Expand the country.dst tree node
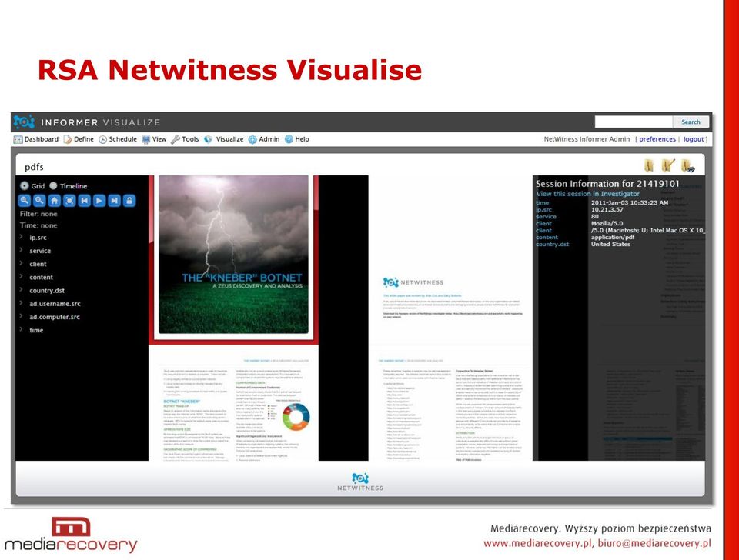Viewport: 739px width, 560px height. (22, 290)
